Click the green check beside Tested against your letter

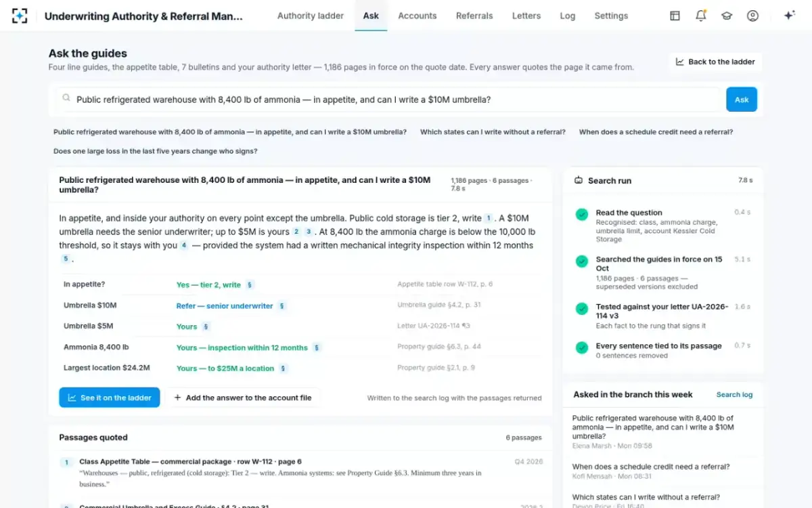[581, 308]
